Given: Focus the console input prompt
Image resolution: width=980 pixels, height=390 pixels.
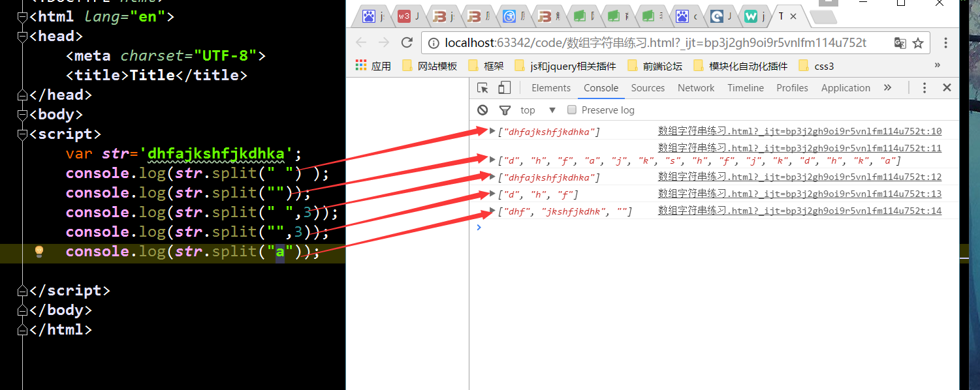Looking at the screenshot, I should tap(714, 228).
